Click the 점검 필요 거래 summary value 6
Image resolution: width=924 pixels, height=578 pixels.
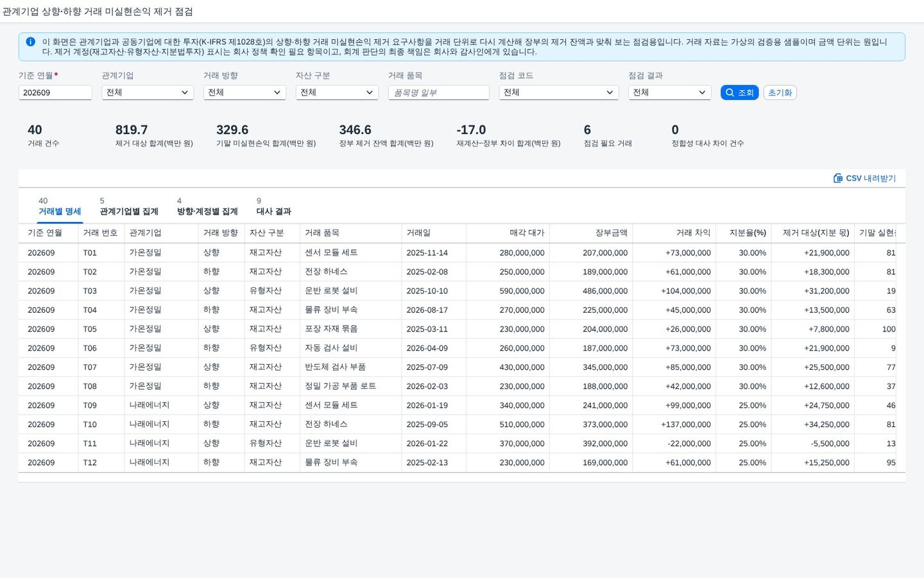point(587,130)
